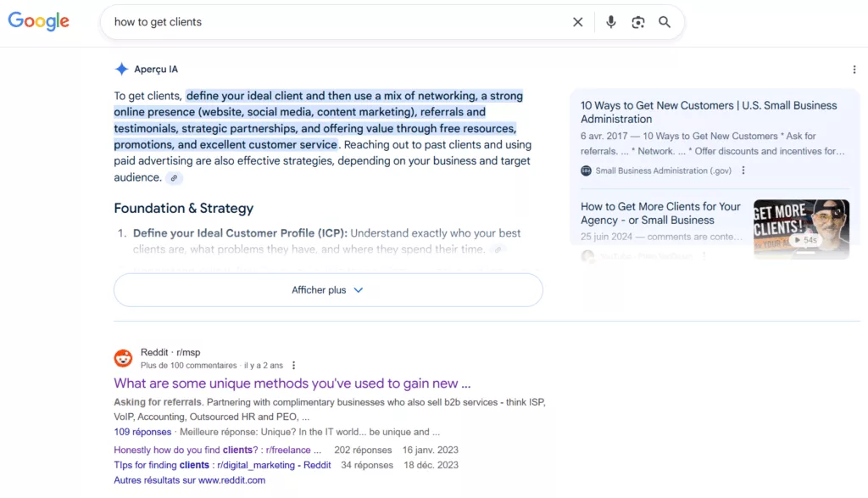
Task: Clear the search query using the X icon
Action: click(x=577, y=21)
